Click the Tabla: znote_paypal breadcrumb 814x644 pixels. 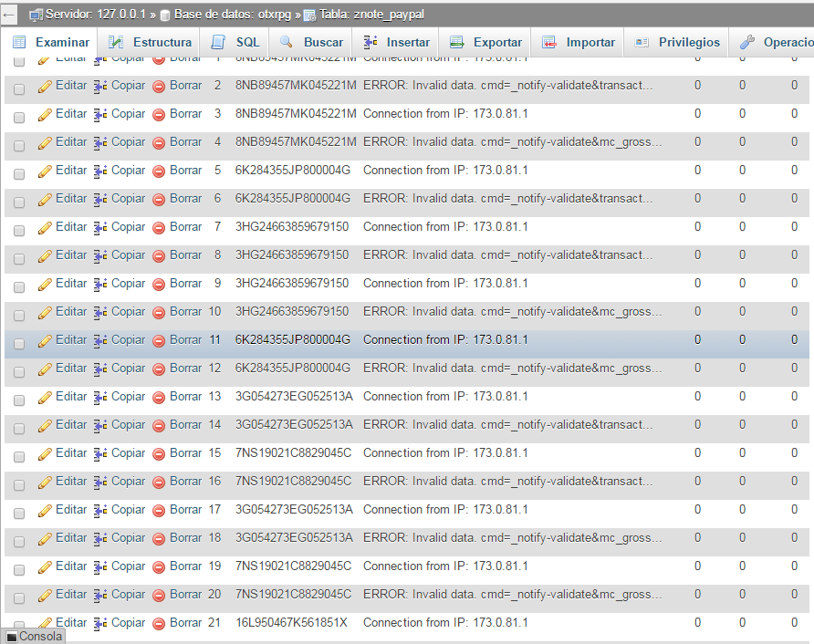click(x=371, y=15)
